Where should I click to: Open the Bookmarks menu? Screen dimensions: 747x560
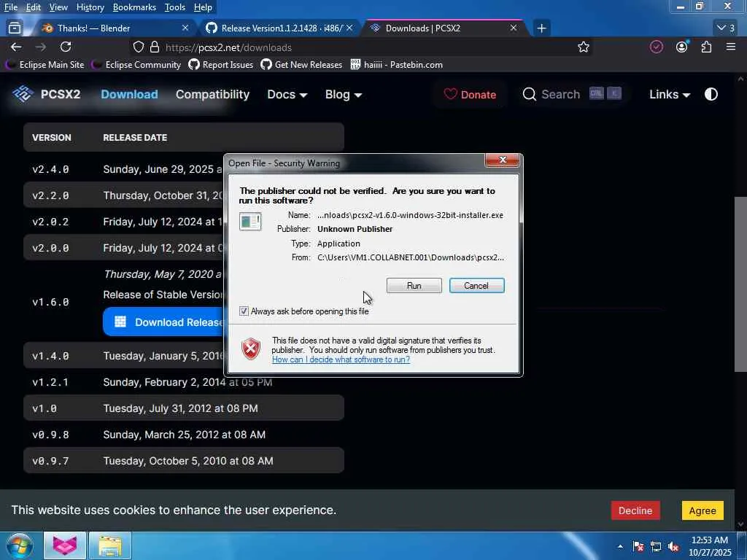(x=134, y=7)
